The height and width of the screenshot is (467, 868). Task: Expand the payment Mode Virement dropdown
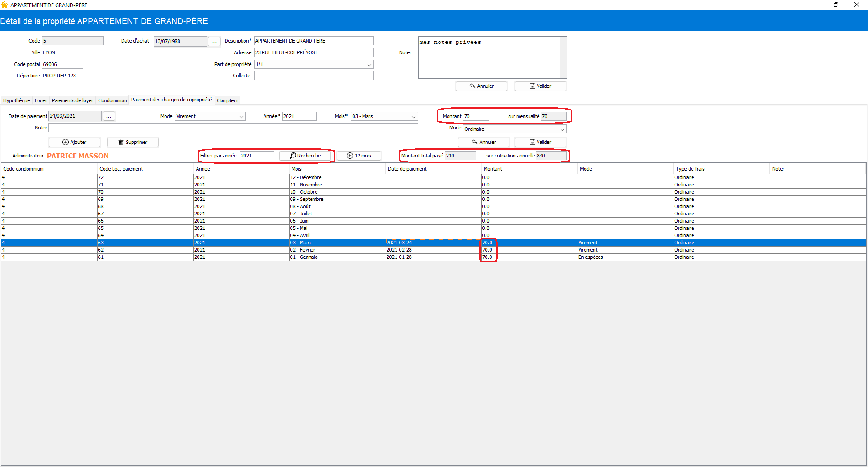pos(241,117)
